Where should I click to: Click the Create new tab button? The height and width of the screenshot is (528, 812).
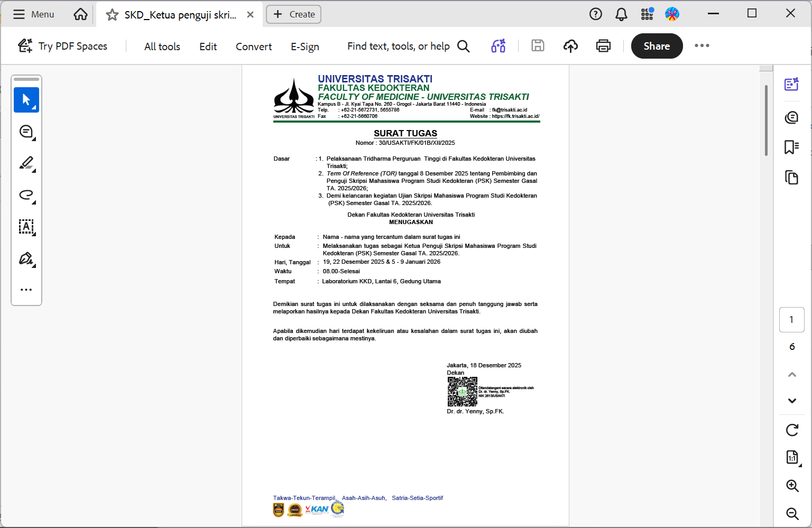pos(293,14)
